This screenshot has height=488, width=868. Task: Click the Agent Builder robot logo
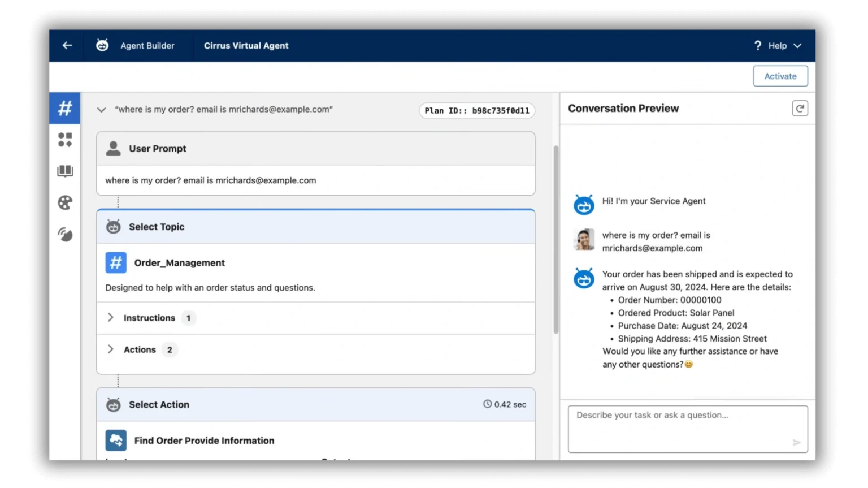point(102,46)
